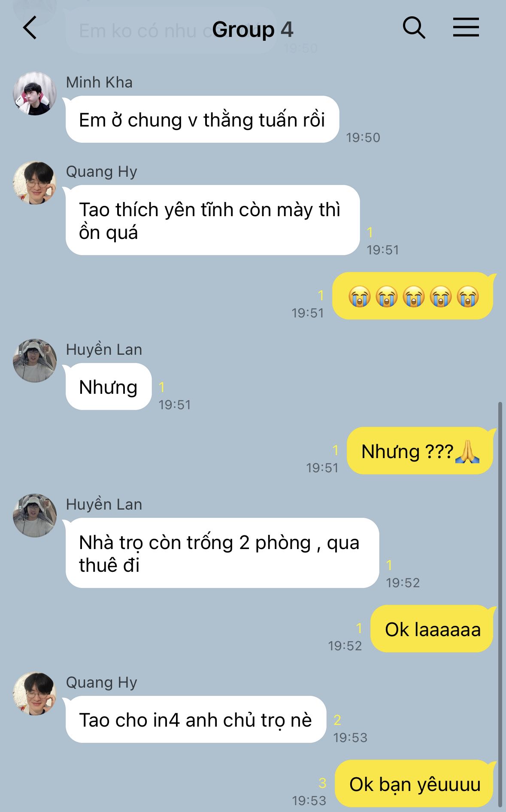Tap the crying emoji message bubble
Viewport: 506px width, 812px height.
(x=413, y=296)
